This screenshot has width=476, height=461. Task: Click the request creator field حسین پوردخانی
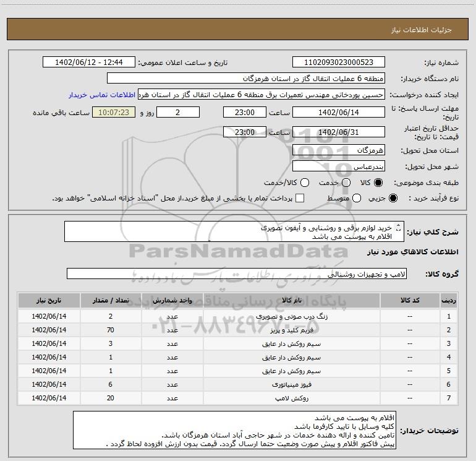tap(261, 95)
